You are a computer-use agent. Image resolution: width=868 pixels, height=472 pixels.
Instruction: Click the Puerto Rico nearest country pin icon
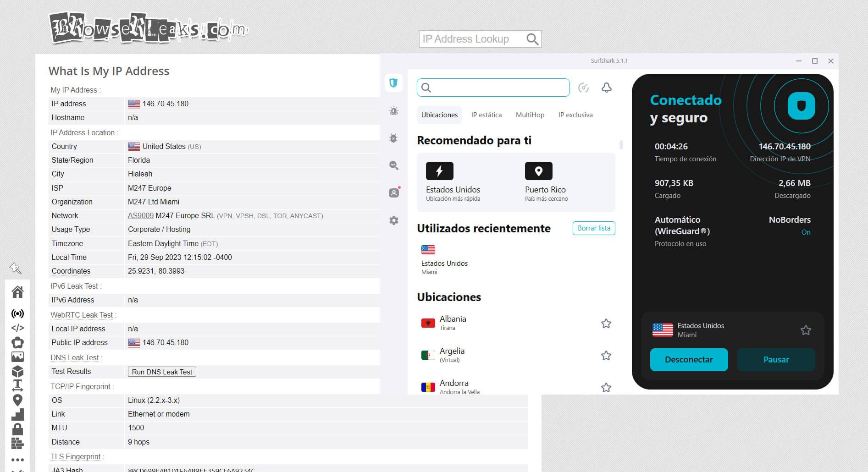pos(538,171)
